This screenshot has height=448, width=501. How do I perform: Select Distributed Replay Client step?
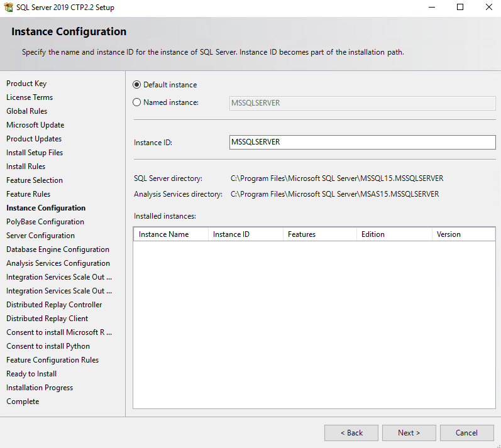pos(47,319)
